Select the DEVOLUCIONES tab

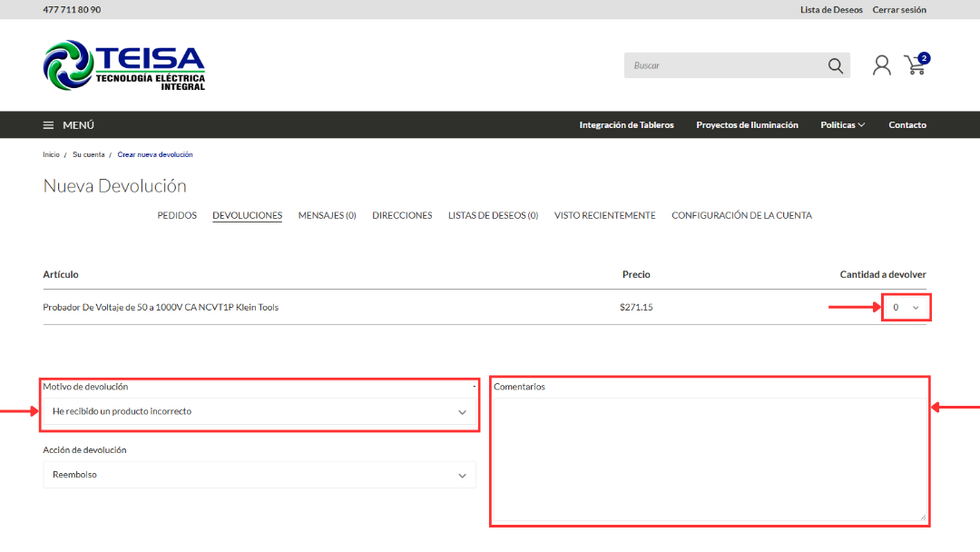(x=247, y=216)
